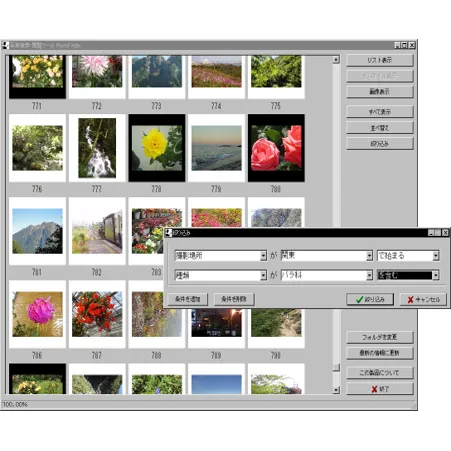Click the thumbnail list scroll-up arrow
The image size is (451, 451).
pos(336,60)
